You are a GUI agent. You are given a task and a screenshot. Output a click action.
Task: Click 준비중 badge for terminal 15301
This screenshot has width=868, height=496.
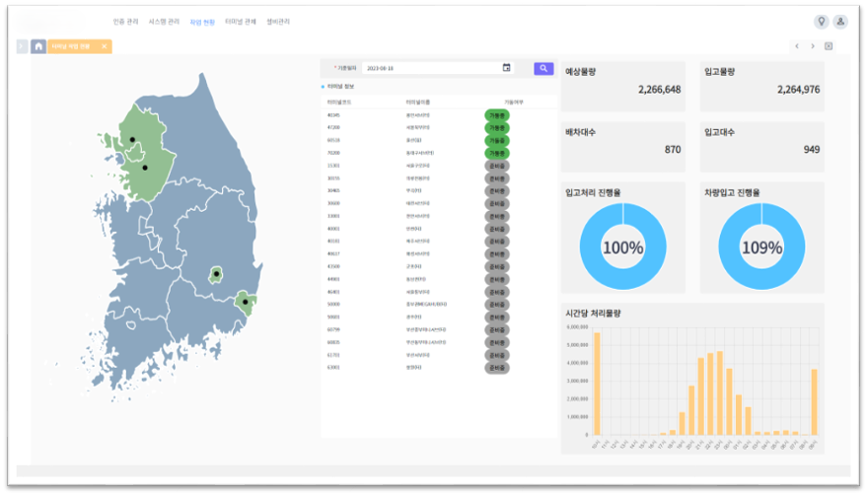pyautogui.click(x=497, y=166)
